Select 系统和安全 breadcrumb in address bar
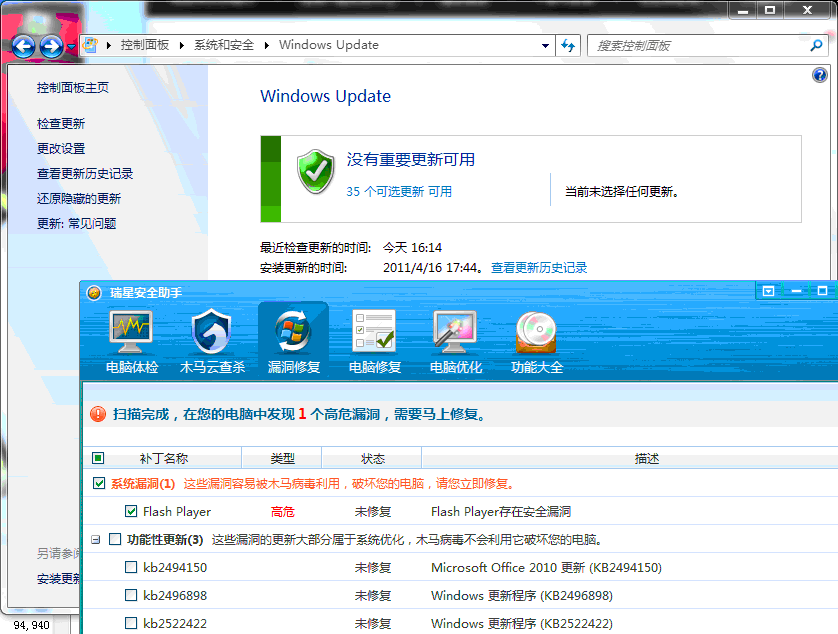The height and width of the screenshot is (634, 838). tap(224, 45)
